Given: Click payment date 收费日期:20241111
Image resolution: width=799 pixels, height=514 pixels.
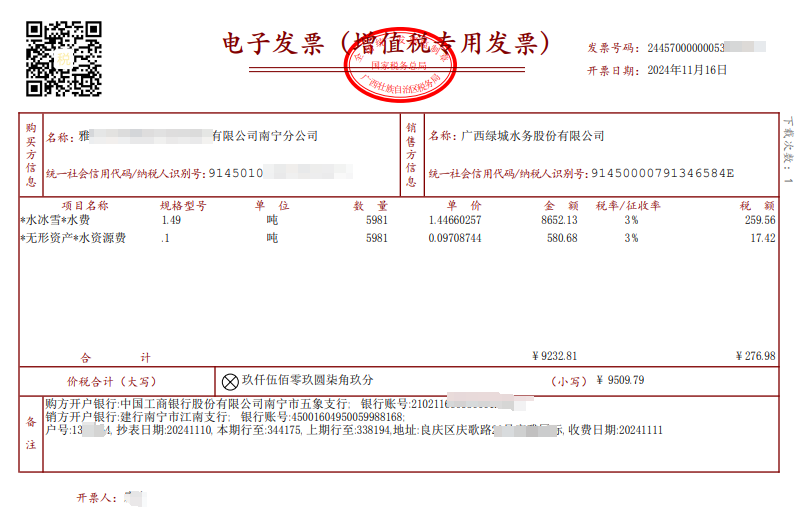Looking at the screenshot, I should click(616, 430).
